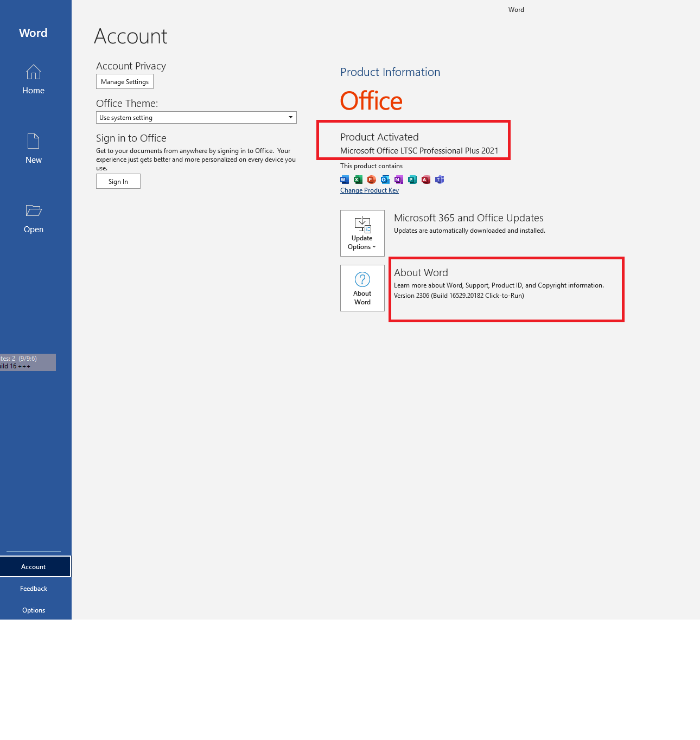Image resolution: width=700 pixels, height=740 pixels.
Task: Click the Sign In button
Action: click(118, 181)
